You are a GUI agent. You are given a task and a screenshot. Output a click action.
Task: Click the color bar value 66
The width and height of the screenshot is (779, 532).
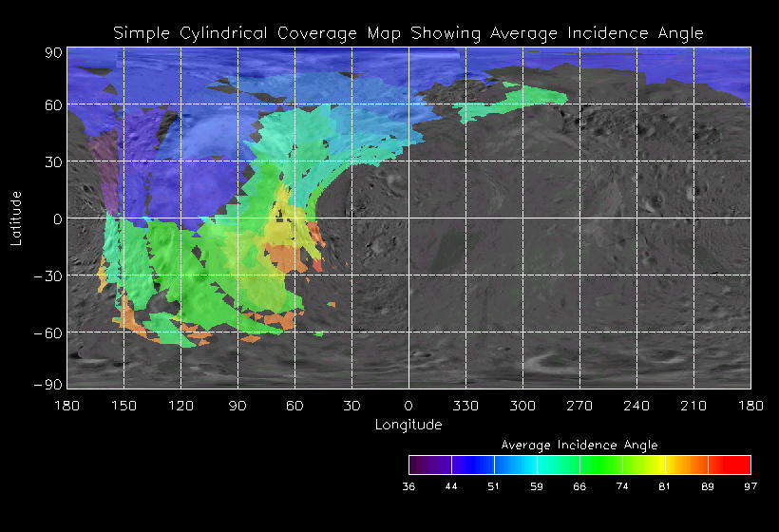click(579, 486)
